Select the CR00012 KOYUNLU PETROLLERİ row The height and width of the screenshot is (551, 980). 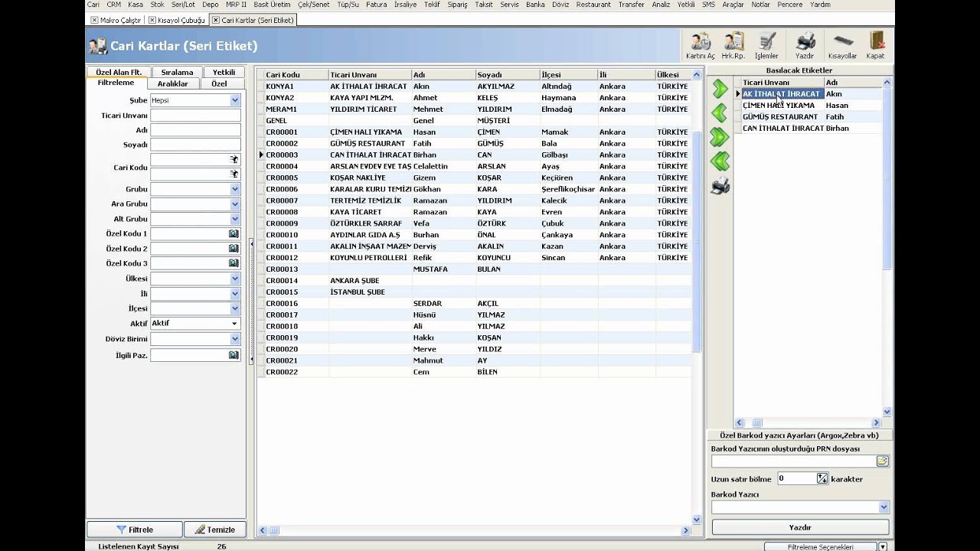pyautogui.click(x=475, y=258)
